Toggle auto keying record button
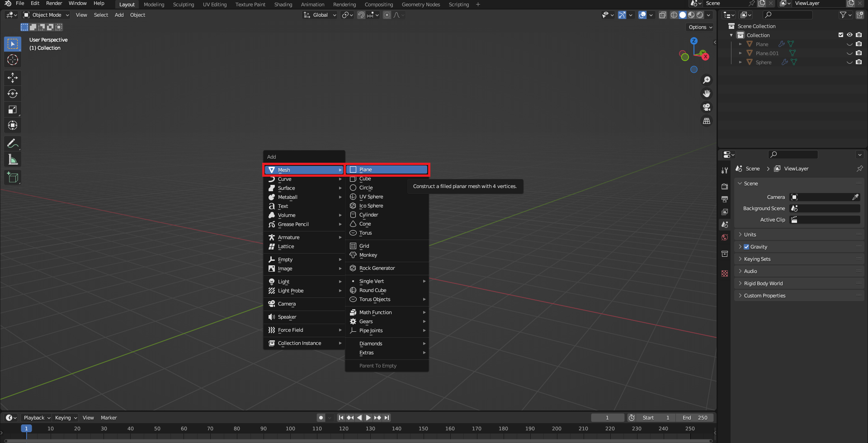The image size is (868, 443). (321, 418)
